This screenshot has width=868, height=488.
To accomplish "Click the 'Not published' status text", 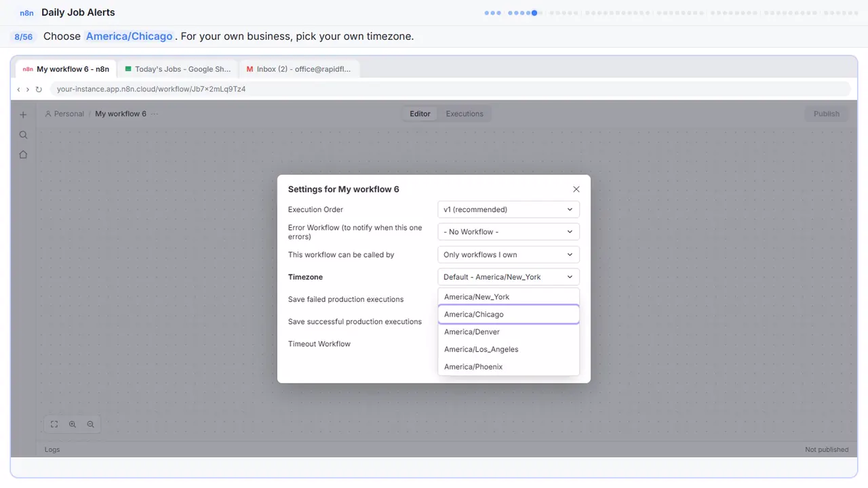I will coord(827,449).
